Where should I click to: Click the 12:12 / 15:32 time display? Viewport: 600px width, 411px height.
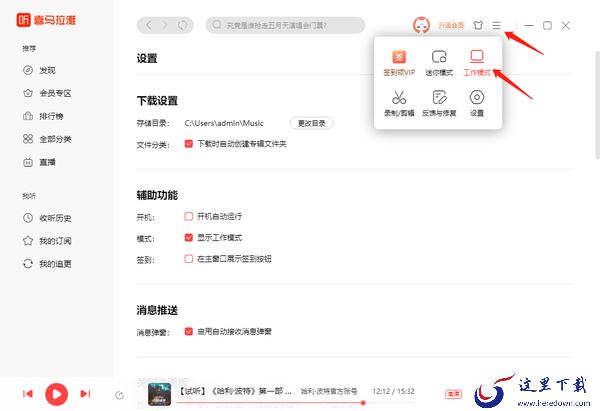point(393,391)
